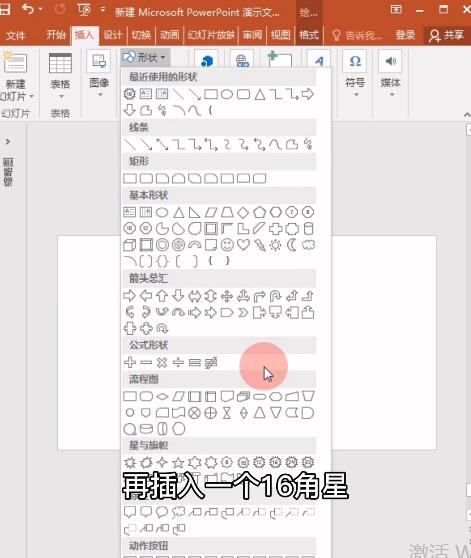Image resolution: width=471 pixels, height=558 pixels.
Task: Select the plus sign equation shape
Action: point(129,362)
